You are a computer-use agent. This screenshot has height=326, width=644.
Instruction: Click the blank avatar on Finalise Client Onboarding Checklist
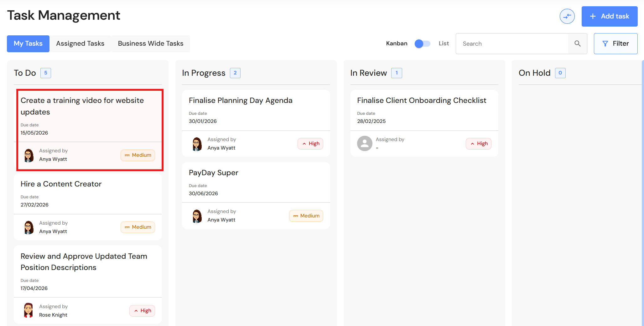(x=365, y=144)
